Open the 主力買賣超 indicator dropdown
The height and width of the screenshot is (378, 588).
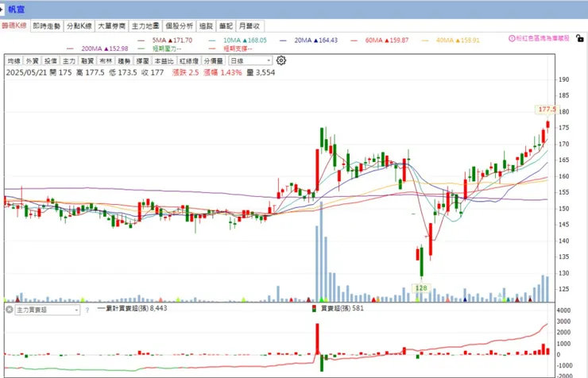tap(47, 310)
